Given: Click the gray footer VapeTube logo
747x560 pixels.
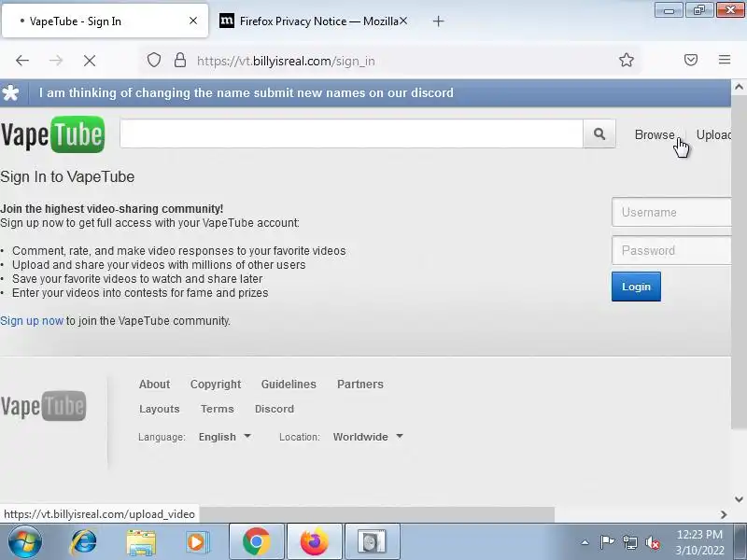Looking at the screenshot, I should coord(43,406).
